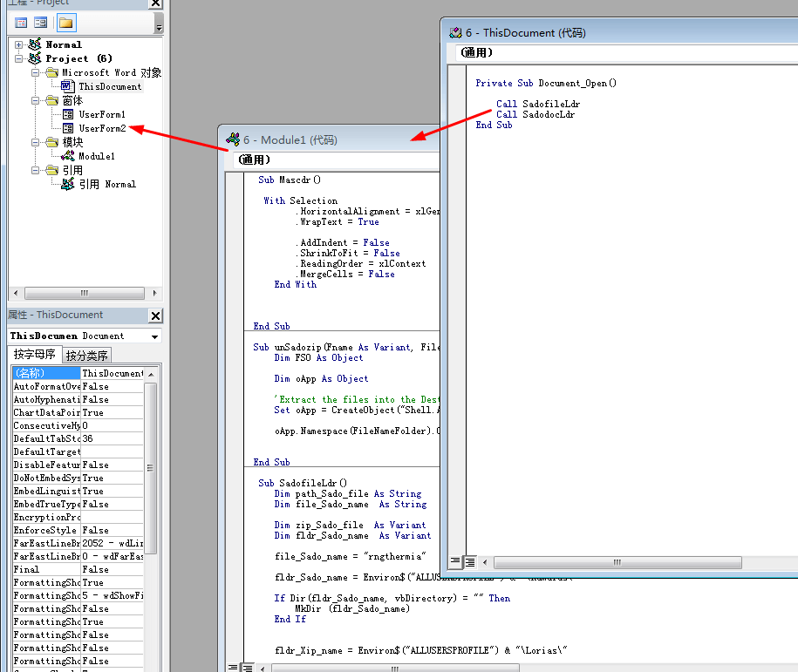The width and height of the screenshot is (798, 672).
Task: Select 引用 Normal reference item
Action: 107,184
